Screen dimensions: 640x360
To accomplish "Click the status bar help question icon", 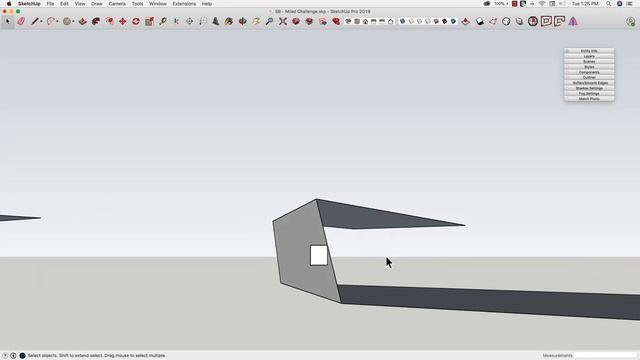I will [5, 356].
